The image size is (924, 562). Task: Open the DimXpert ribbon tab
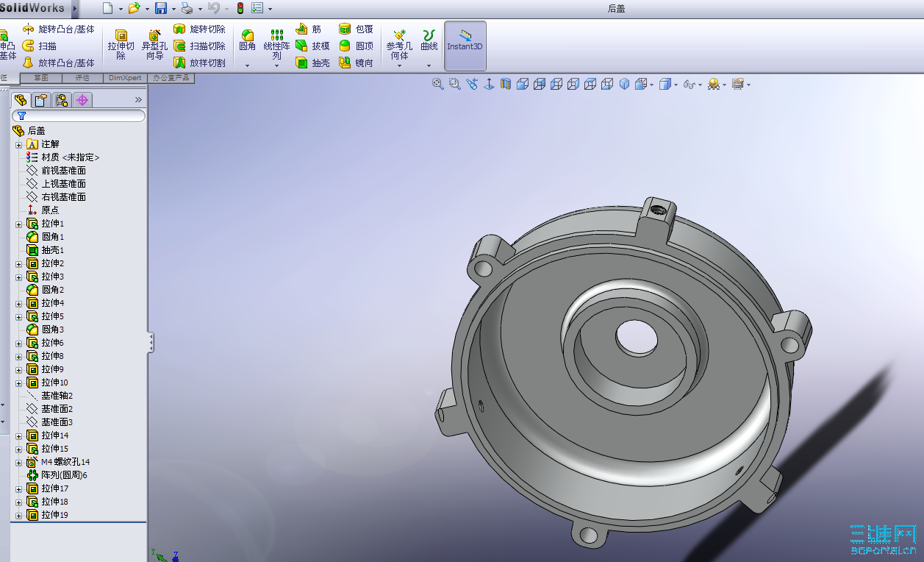click(125, 77)
